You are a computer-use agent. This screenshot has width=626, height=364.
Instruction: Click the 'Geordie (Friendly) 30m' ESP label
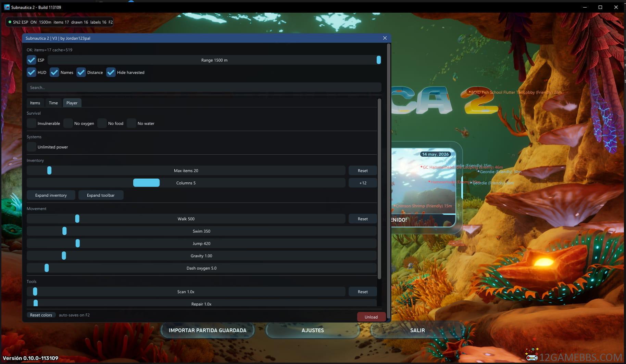500,172
